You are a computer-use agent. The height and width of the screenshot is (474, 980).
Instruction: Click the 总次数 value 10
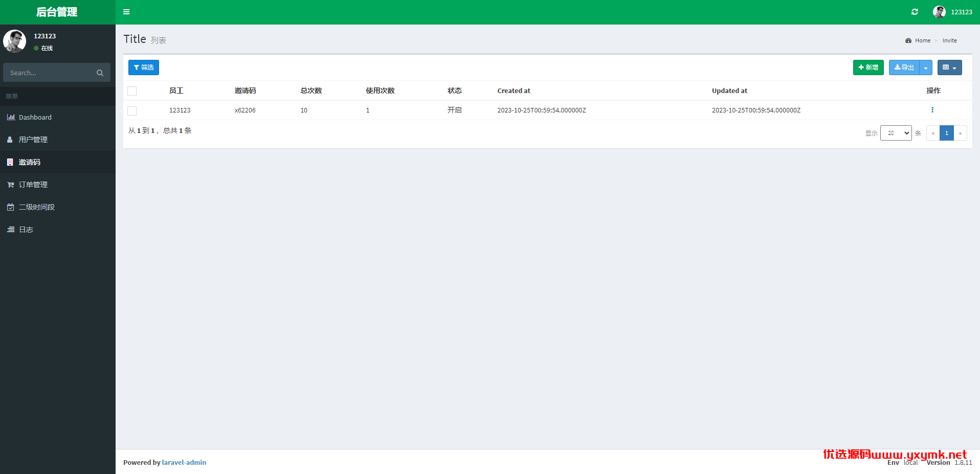(304, 110)
